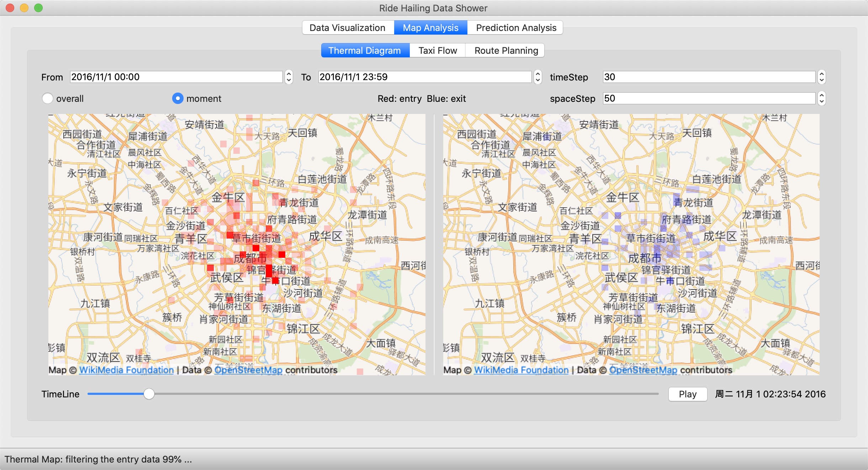868x470 pixels.
Task: Click the spaceStep input field
Action: coord(709,98)
